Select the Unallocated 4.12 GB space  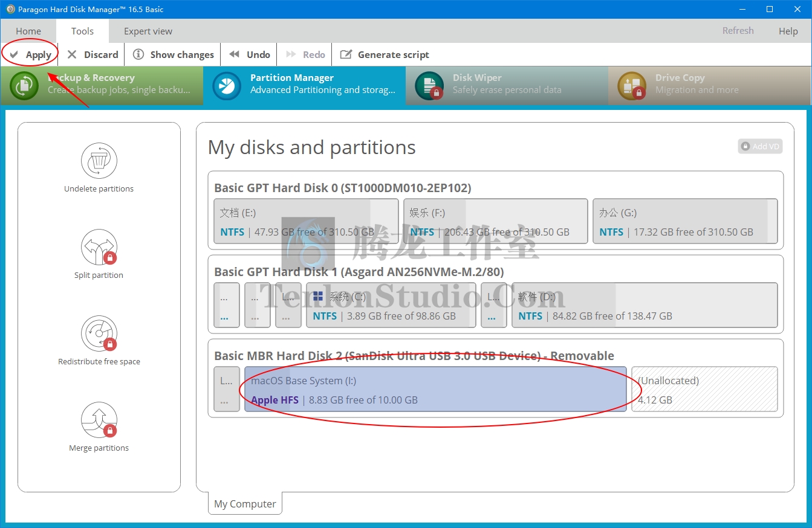click(704, 389)
